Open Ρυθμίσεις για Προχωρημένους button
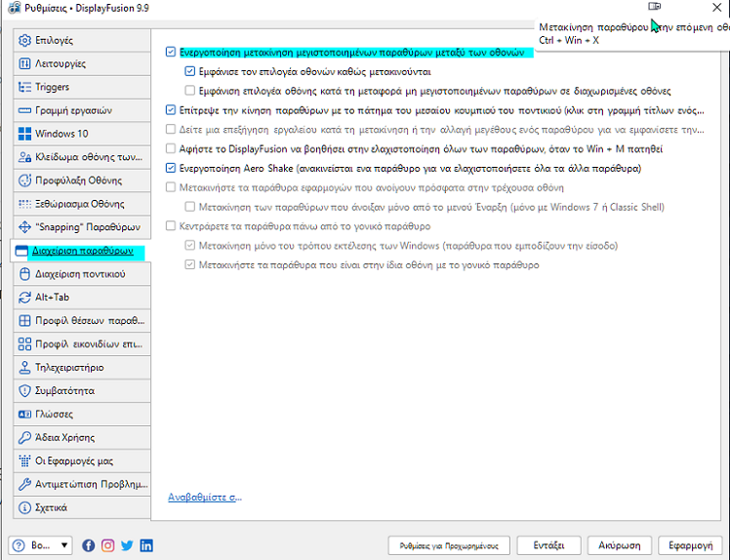 [x=449, y=545]
